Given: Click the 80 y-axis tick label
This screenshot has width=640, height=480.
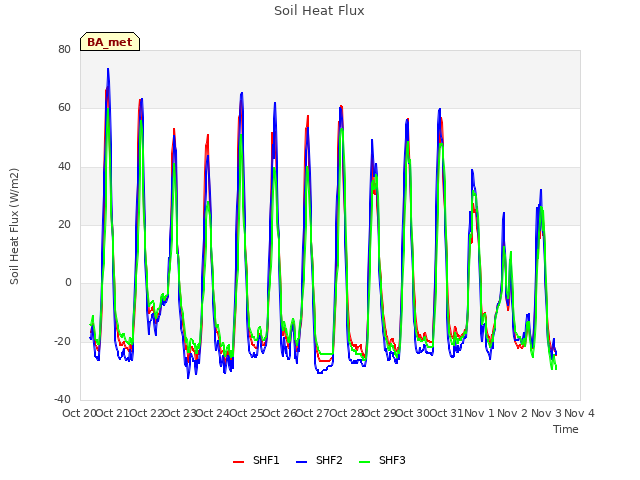Looking at the screenshot, I should pyautogui.click(x=64, y=49).
